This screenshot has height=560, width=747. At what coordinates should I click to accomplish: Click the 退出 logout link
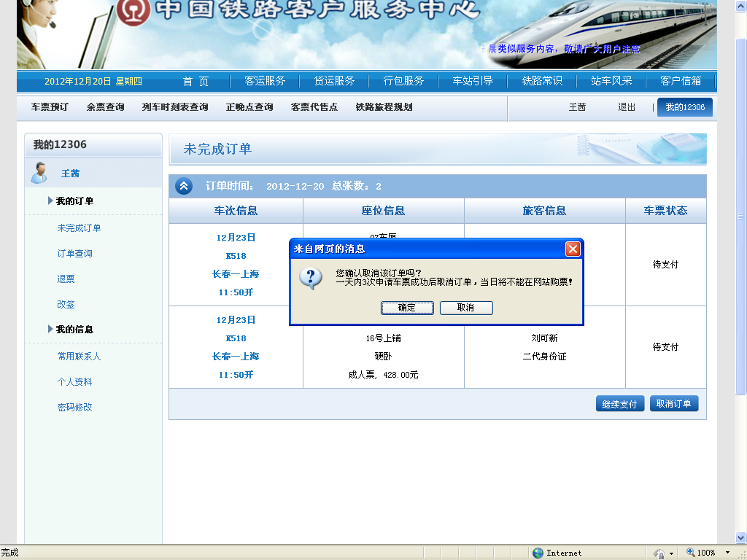pyautogui.click(x=627, y=107)
